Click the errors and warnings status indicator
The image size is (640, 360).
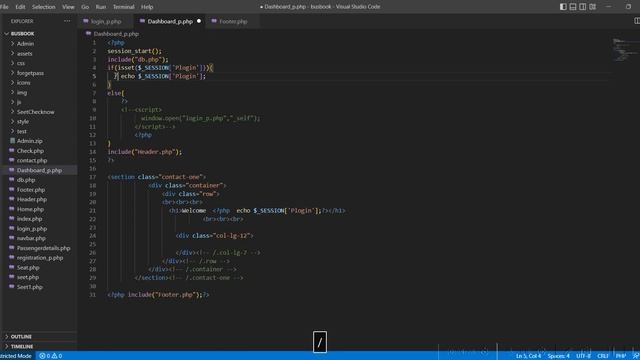pos(51,356)
